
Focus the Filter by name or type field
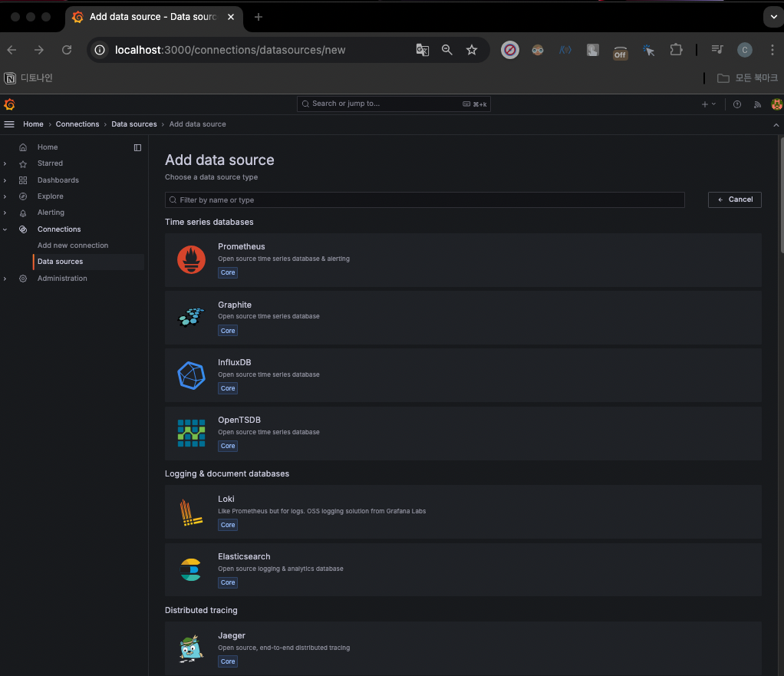(424, 200)
